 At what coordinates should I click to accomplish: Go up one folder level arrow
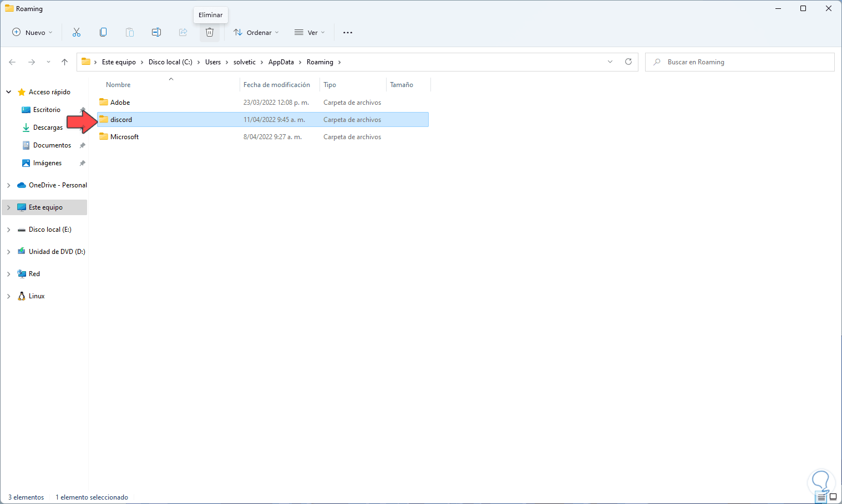point(65,62)
